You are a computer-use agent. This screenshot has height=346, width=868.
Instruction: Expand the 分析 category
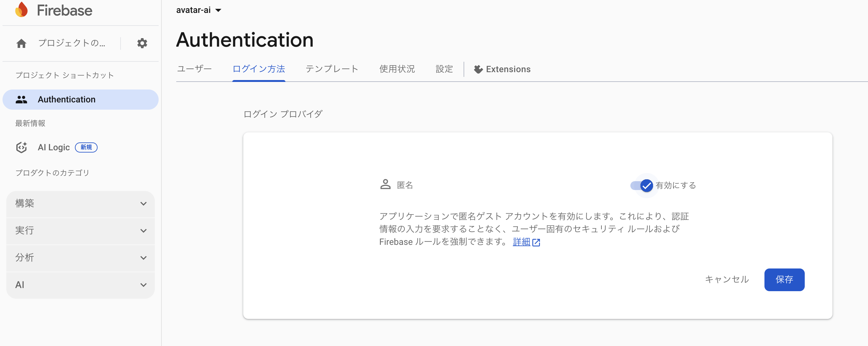point(80,258)
